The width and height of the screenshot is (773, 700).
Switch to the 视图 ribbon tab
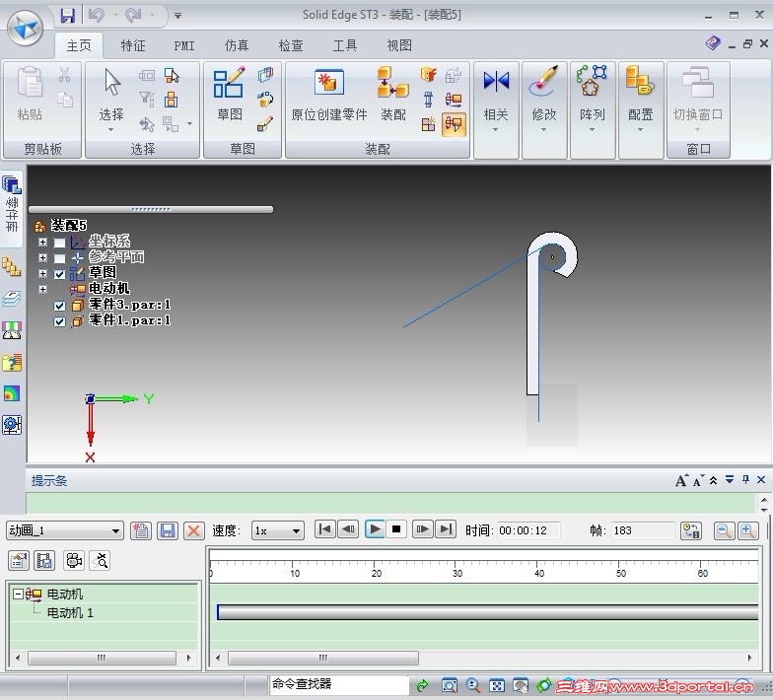(399, 45)
